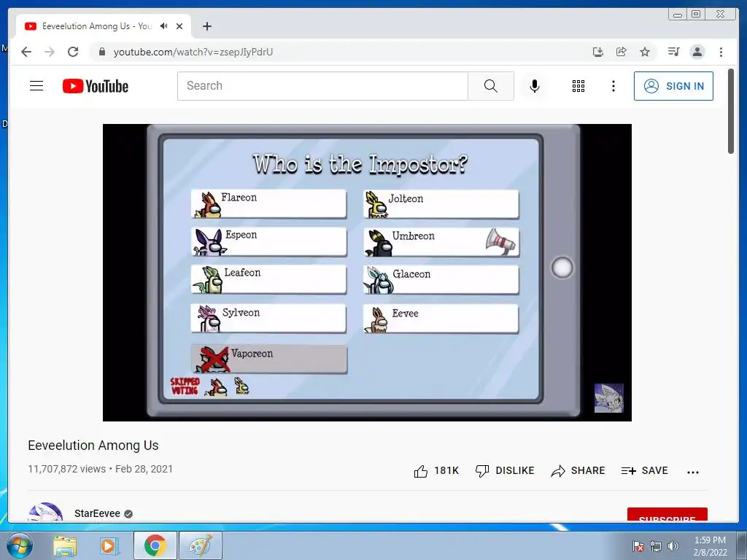Mute the tab via its speaker icon
747x560 pixels.
coord(164,26)
